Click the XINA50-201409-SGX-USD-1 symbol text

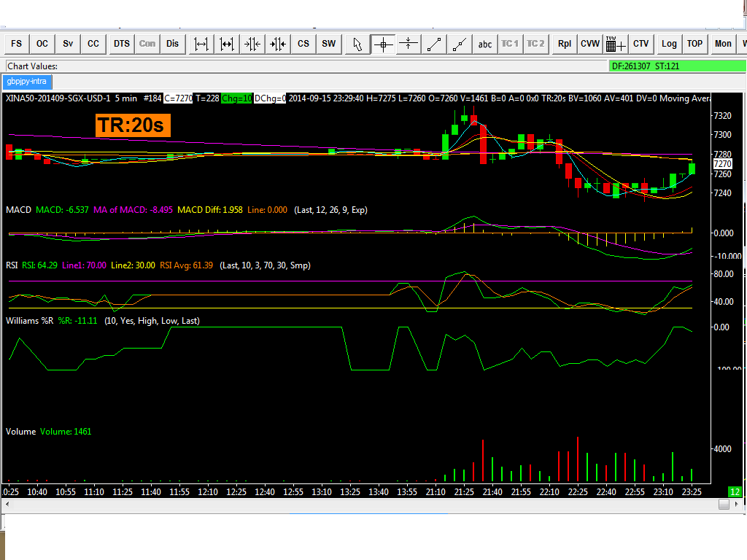point(58,98)
